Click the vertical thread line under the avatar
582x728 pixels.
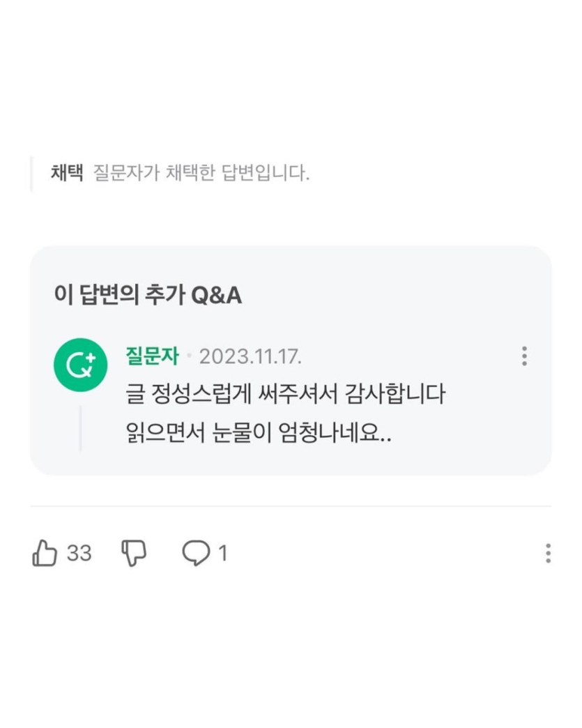tap(80, 428)
